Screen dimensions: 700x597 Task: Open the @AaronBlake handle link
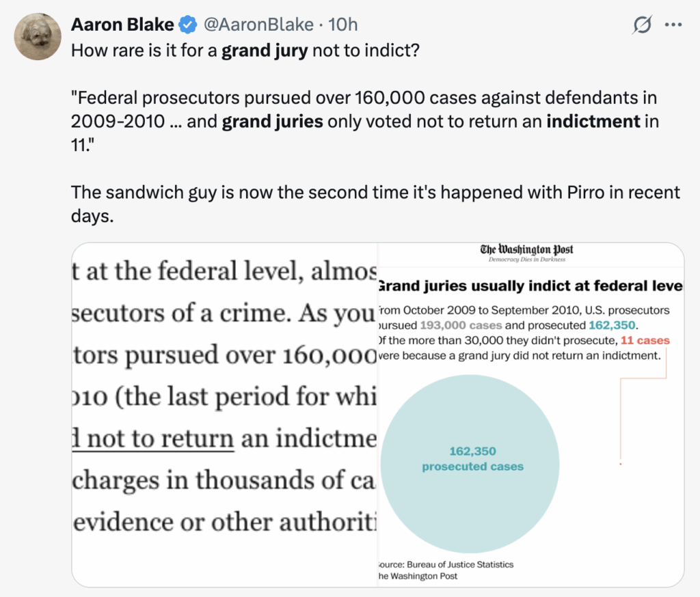click(258, 25)
